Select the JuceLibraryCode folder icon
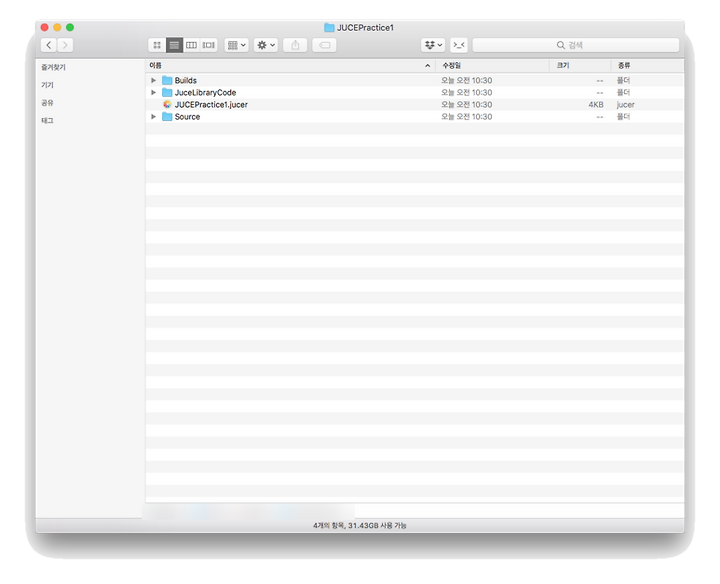 point(167,92)
